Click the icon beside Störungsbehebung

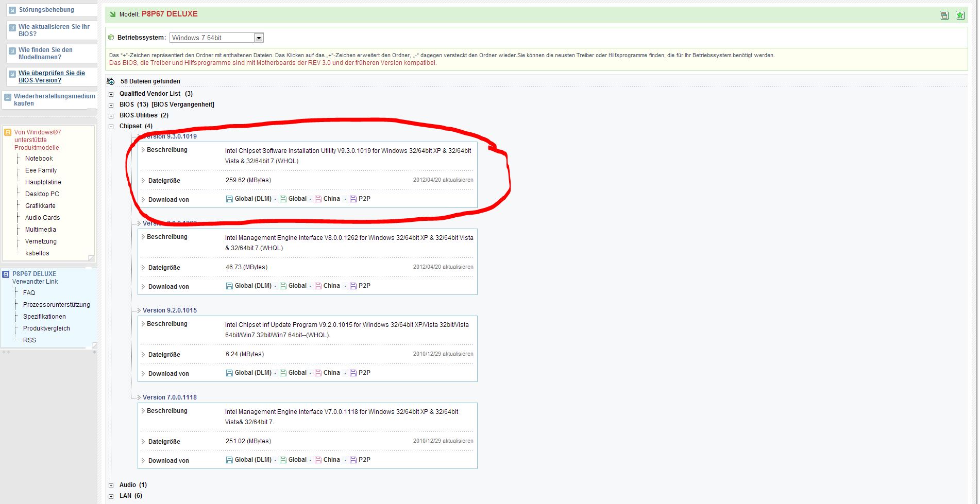[12, 10]
